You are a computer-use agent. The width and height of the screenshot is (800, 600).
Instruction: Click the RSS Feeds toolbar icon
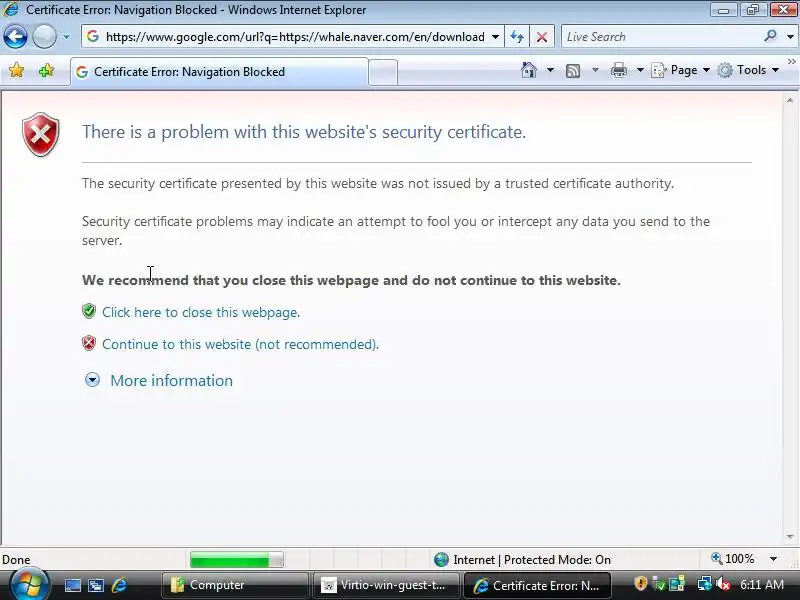pos(573,70)
